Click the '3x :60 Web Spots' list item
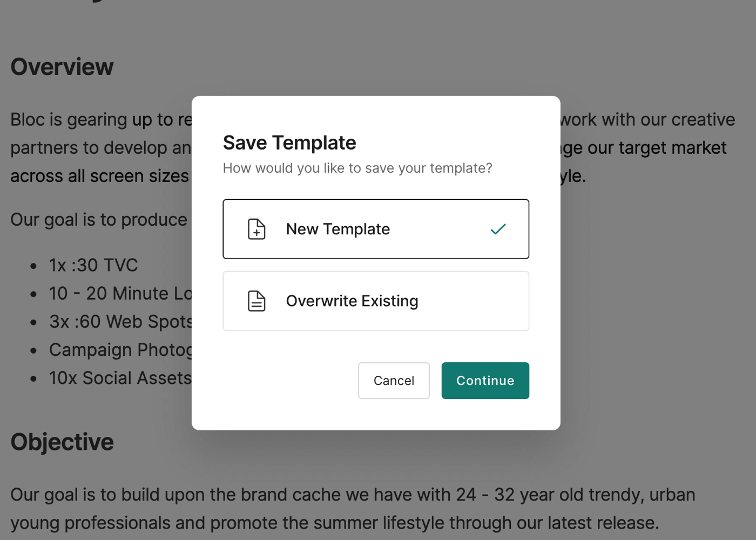This screenshot has width=756, height=540. pos(120,322)
